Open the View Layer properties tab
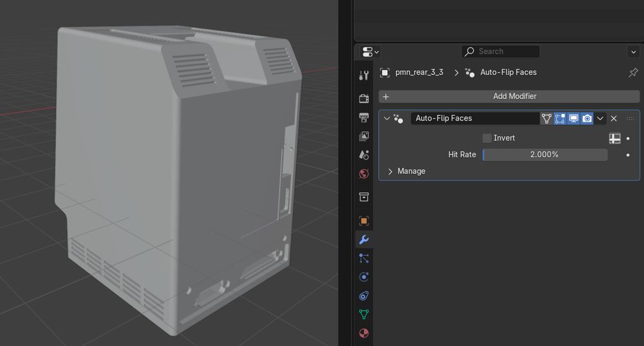This screenshot has width=644, height=346. 364,136
